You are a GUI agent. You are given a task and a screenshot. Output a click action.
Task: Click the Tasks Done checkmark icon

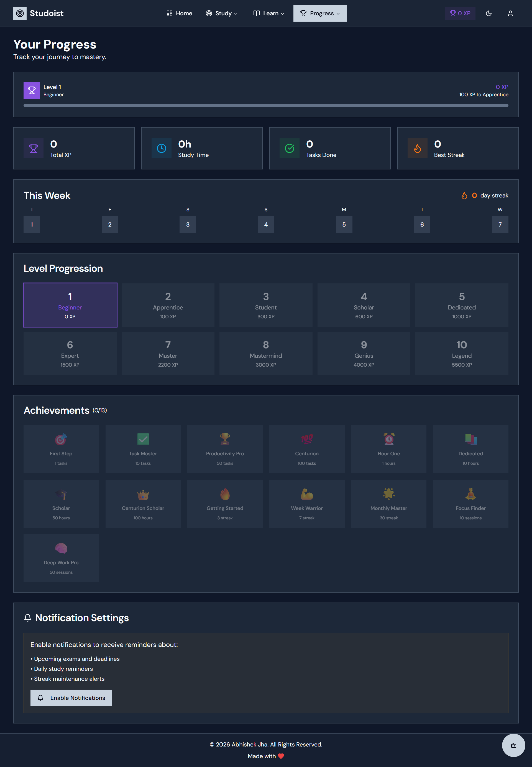pos(289,148)
